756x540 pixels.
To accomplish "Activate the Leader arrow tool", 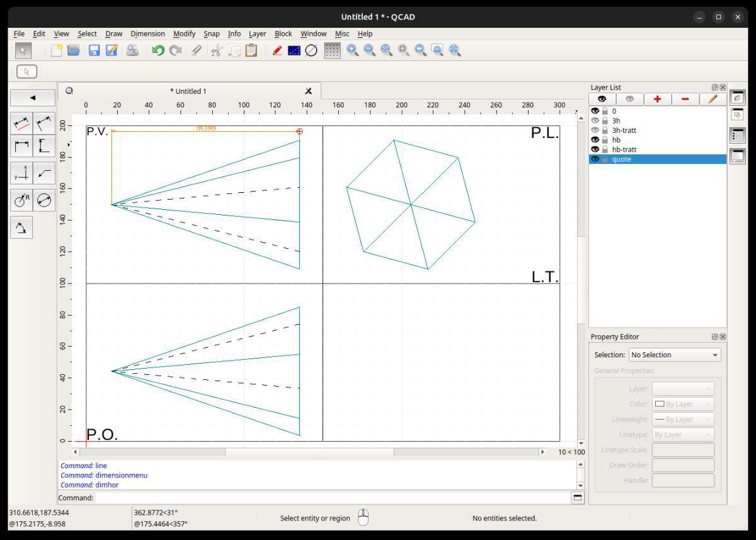I will click(x=44, y=173).
